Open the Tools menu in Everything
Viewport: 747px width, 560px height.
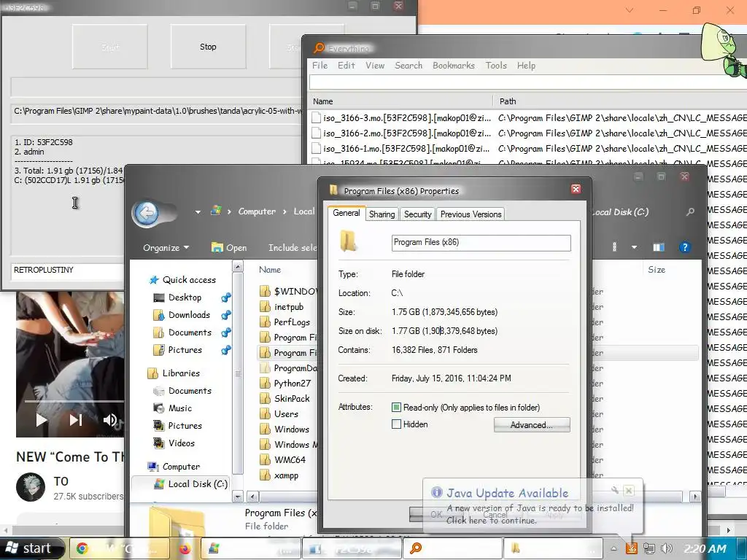(x=496, y=66)
